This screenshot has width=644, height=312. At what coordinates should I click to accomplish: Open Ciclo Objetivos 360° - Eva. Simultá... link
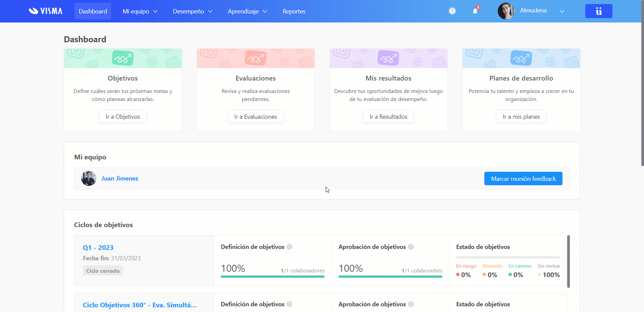pos(140,305)
